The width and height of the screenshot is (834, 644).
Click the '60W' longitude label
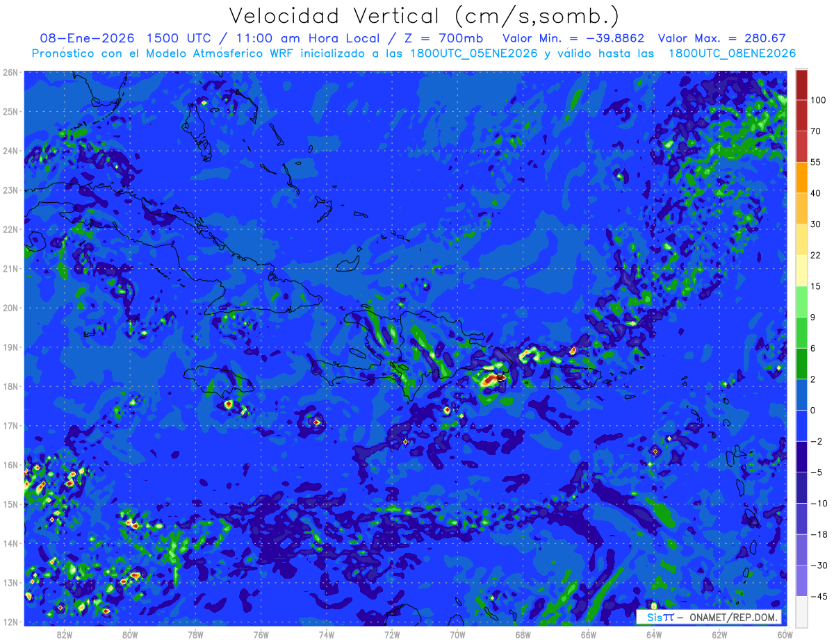(784, 634)
